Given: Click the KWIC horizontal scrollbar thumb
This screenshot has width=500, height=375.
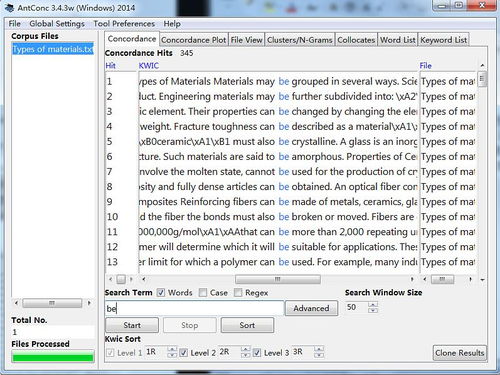Looking at the screenshot, I should [x=278, y=279].
